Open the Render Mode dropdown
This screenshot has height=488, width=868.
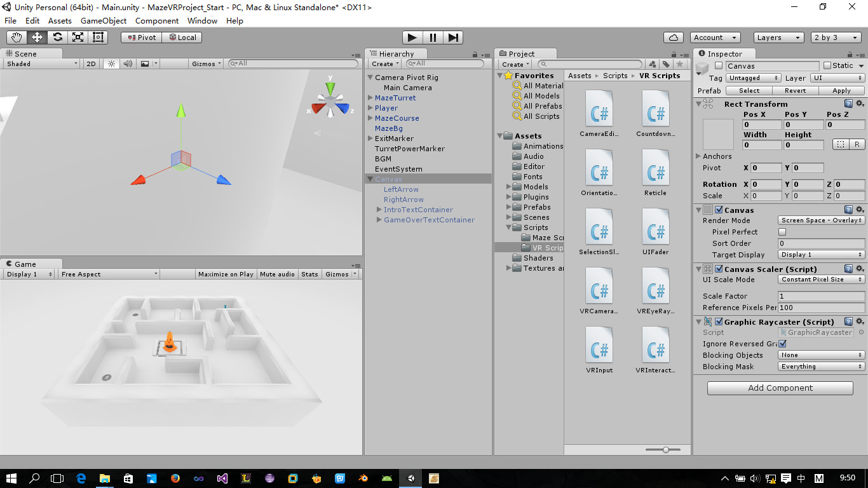(822, 220)
